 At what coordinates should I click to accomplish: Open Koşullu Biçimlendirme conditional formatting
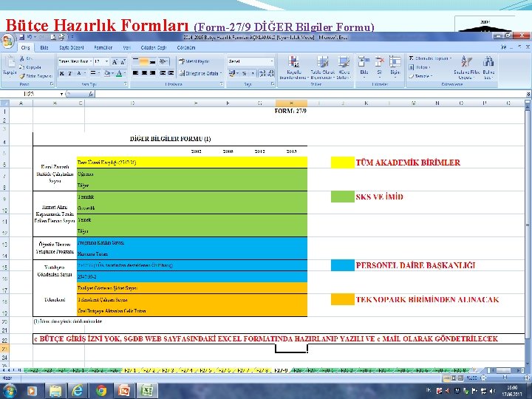click(x=294, y=67)
